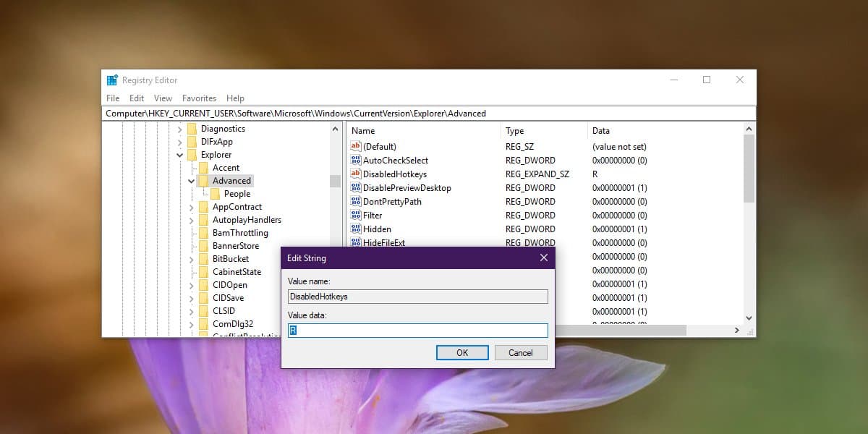The height and width of the screenshot is (434, 868).
Task: Open the Favorites menu
Action: (199, 98)
